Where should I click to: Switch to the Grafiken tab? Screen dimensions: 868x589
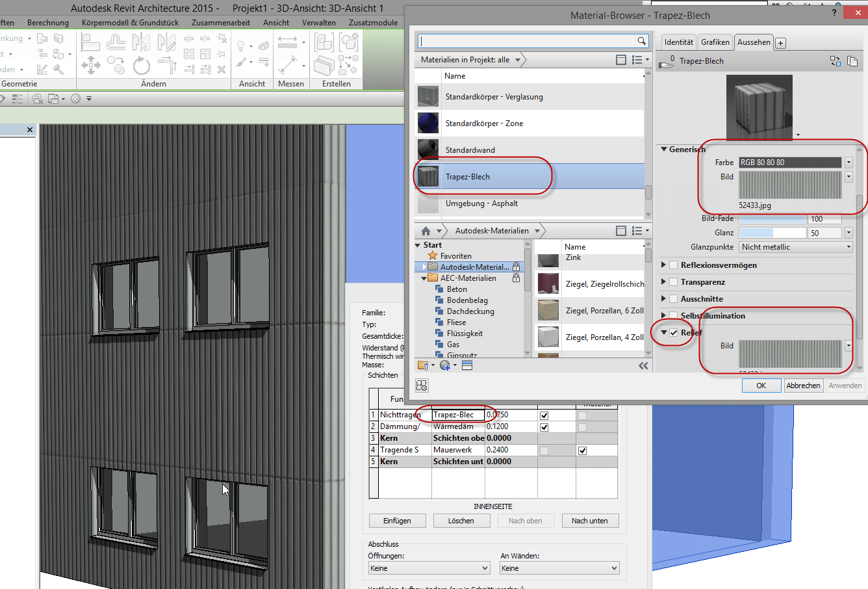click(715, 42)
